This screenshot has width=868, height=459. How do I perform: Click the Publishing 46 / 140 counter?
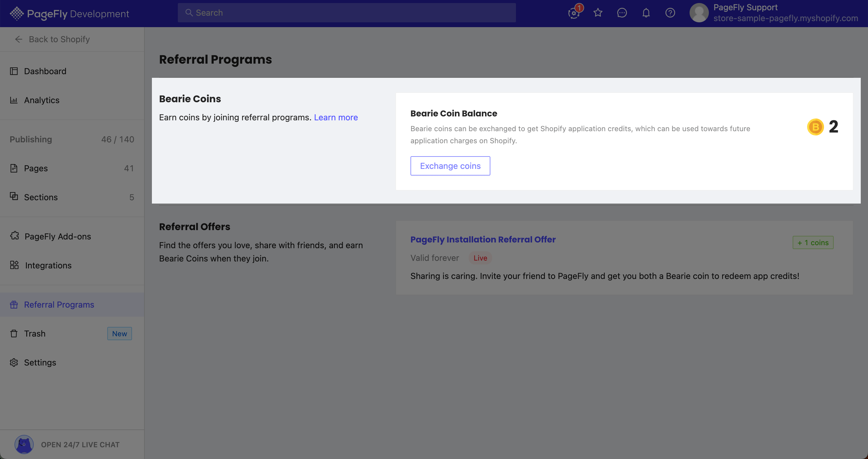[x=118, y=139]
